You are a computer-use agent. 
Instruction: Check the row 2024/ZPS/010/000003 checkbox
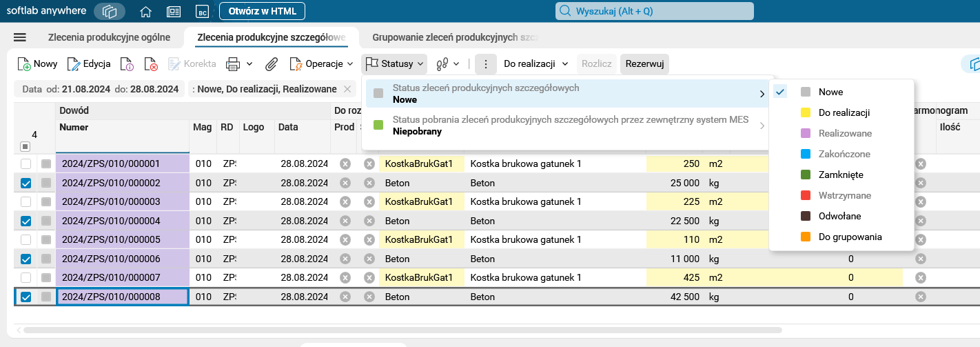point(25,202)
